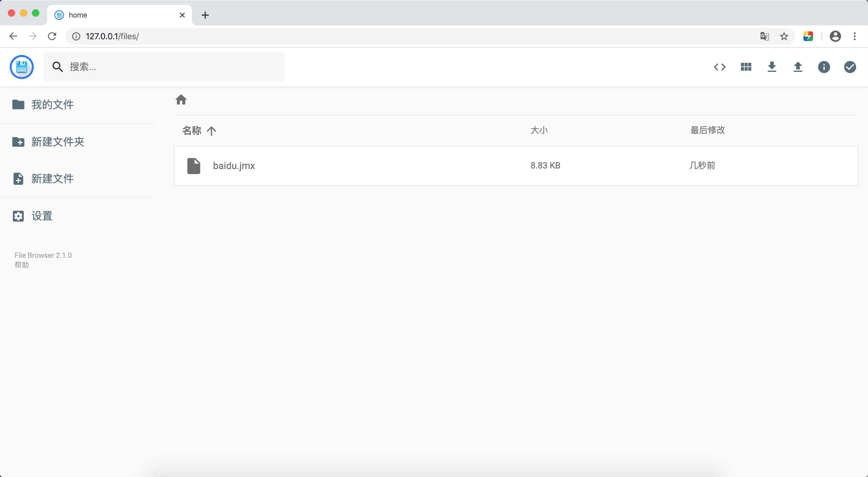The height and width of the screenshot is (477, 868).
Task: Go to home breadcrumb icon
Action: click(x=181, y=100)
